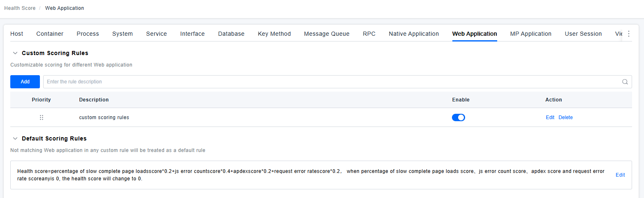The width and height of the screenshot is (644, 198).
Task: Disable the custom scoring rules toggle
Action: pyautogui.click(x=458, y=117)
